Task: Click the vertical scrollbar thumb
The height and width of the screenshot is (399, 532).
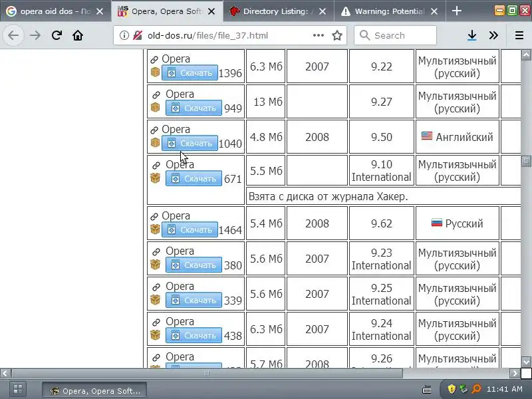Action: point(526,160)
